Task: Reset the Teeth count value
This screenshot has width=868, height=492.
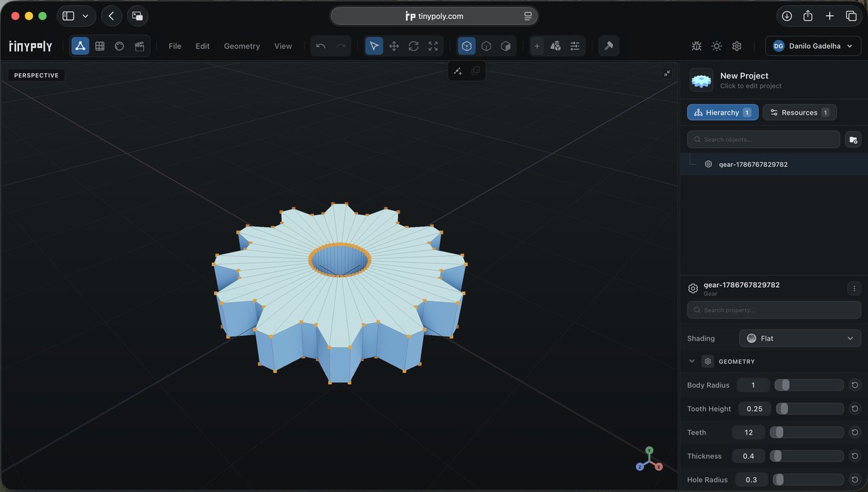Action: [x=855, y=432]
